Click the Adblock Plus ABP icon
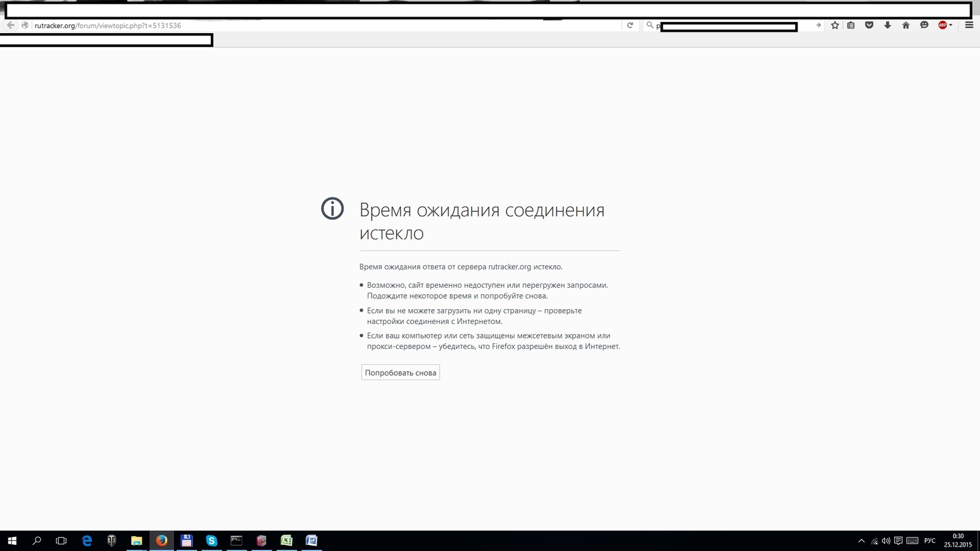The image size is (980, 551). [x=943, y=25]
